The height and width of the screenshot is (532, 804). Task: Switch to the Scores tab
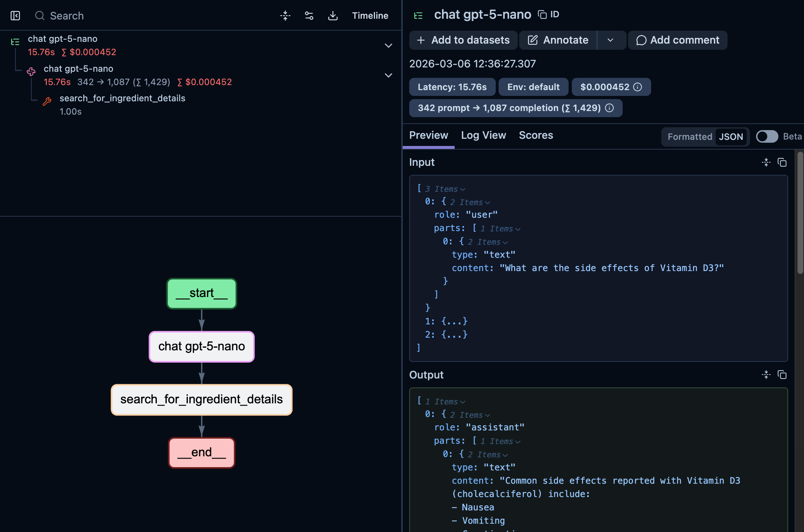[x=536, y=135]
